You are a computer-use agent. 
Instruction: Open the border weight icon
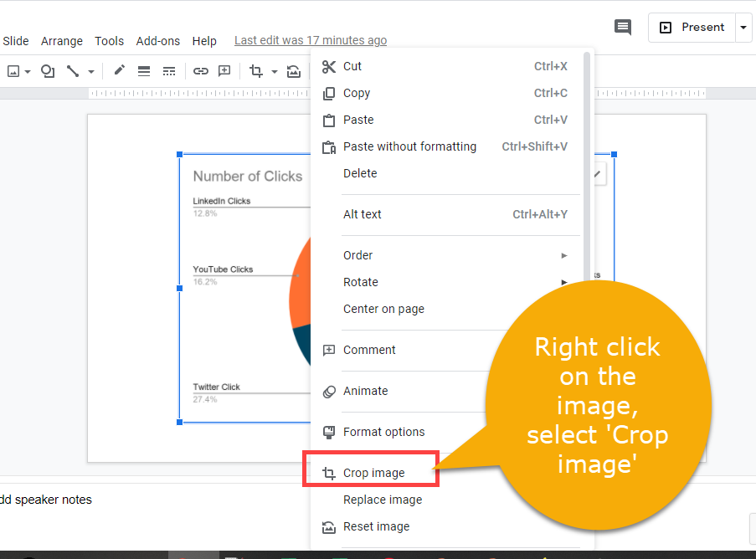pyautogui.click(x=144, y=71)
